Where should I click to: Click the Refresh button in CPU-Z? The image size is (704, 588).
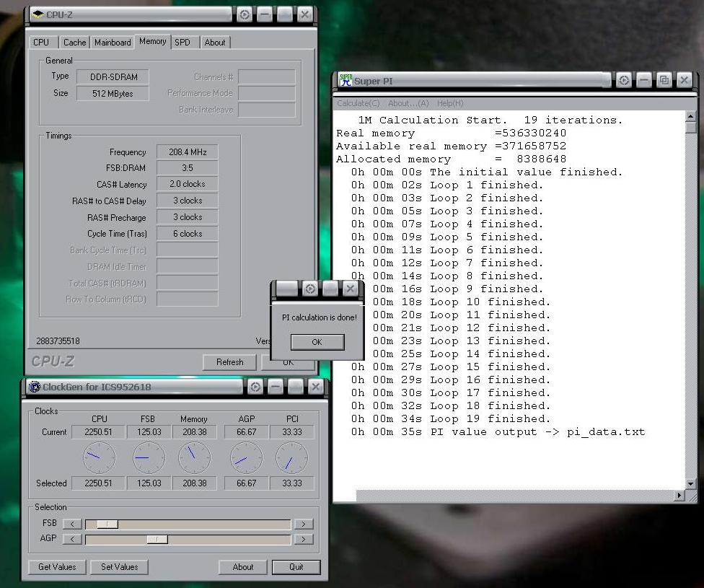[x=229, y=362]
